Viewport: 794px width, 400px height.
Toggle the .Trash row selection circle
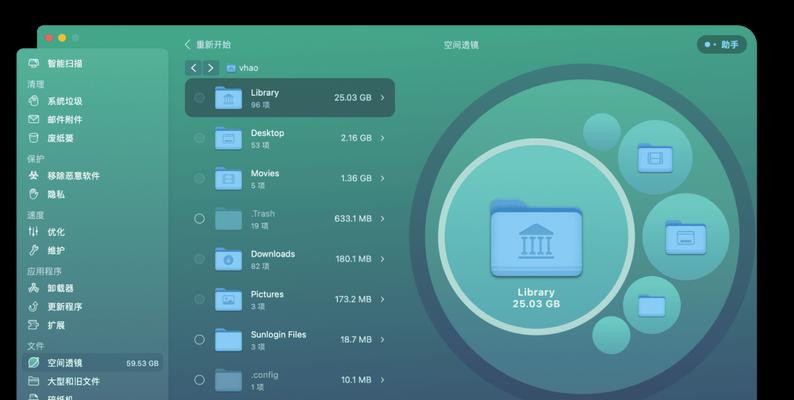coord(200,218)
